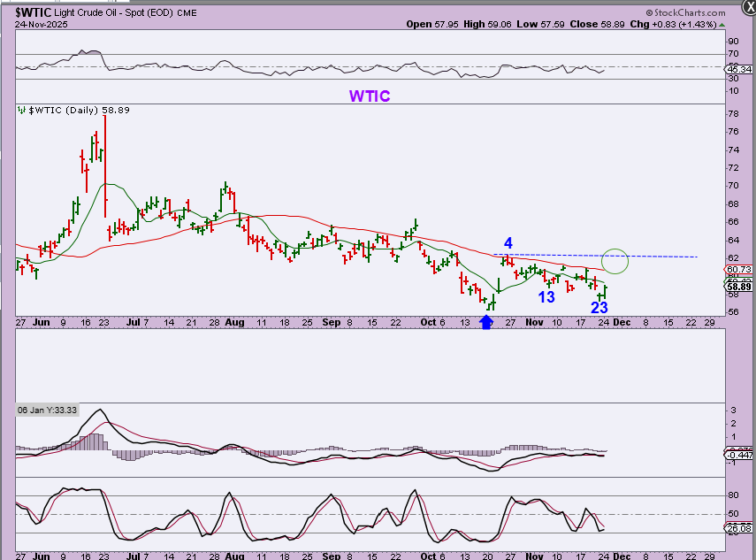Click the '06 Jan Y:33.33' crosshair readout

(x=47, y=410)
